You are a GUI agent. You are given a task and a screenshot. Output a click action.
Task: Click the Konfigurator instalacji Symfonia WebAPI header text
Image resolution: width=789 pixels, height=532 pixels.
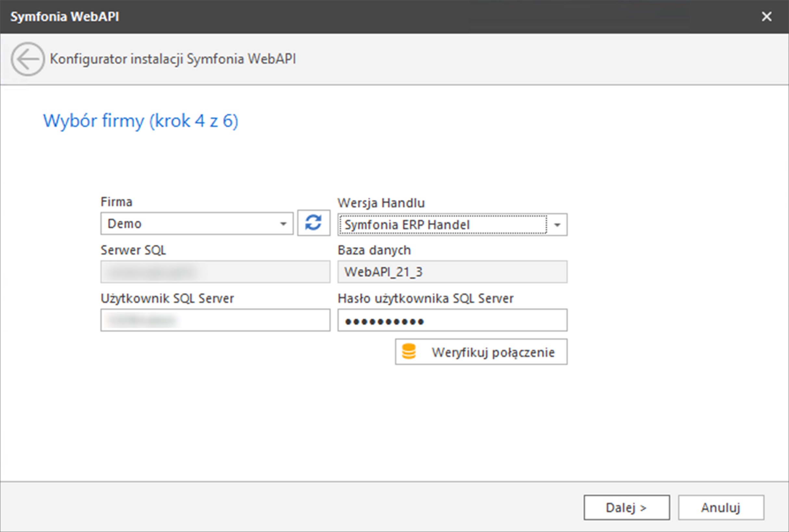coord(173,59)
